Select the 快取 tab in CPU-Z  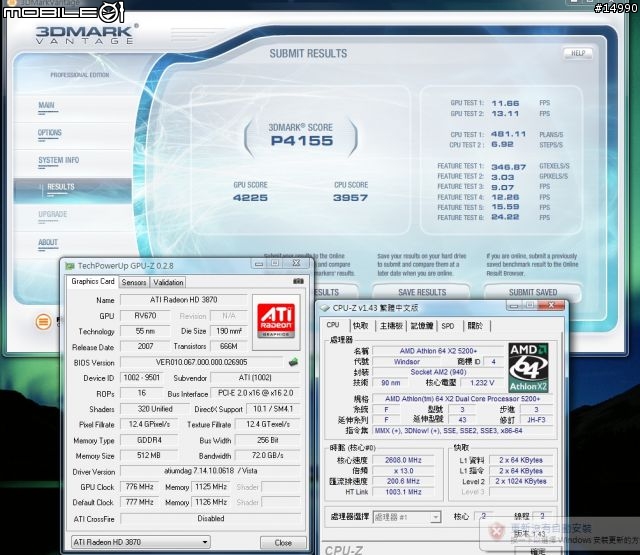point(360,326)
